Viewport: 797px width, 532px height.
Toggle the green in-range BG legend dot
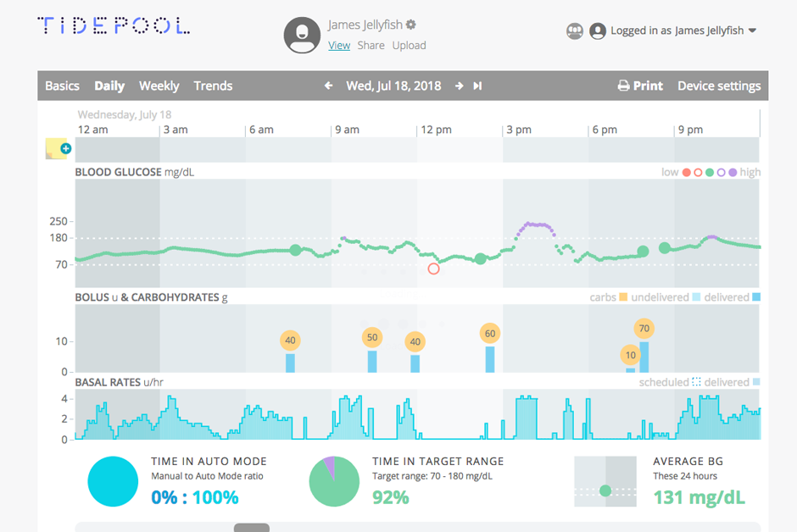[710, 171]
